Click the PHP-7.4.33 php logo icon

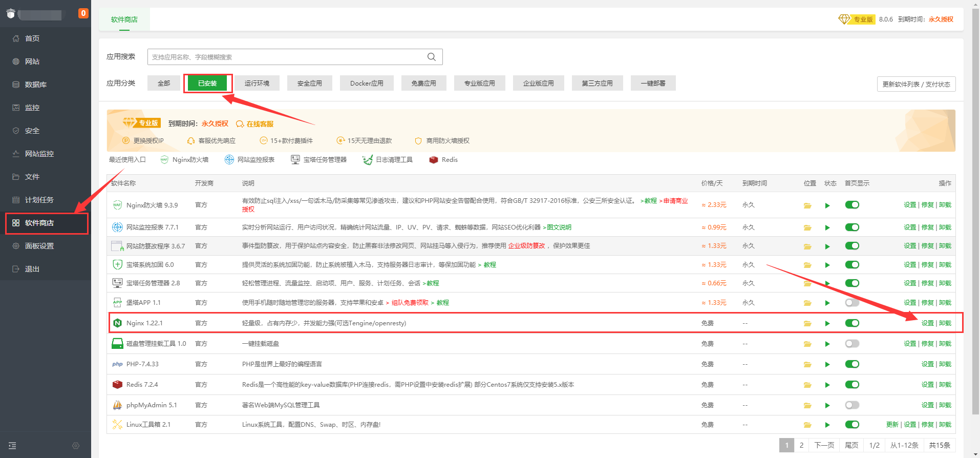coord(117,364)
